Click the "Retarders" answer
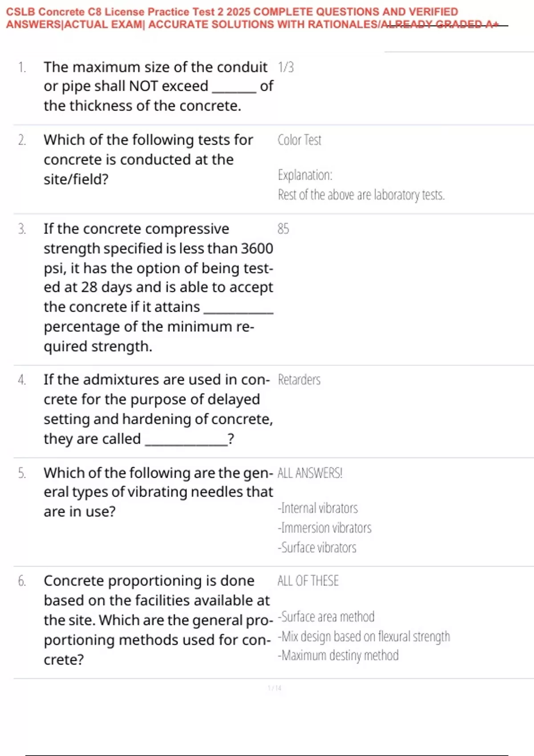 (x=299, y=380)
